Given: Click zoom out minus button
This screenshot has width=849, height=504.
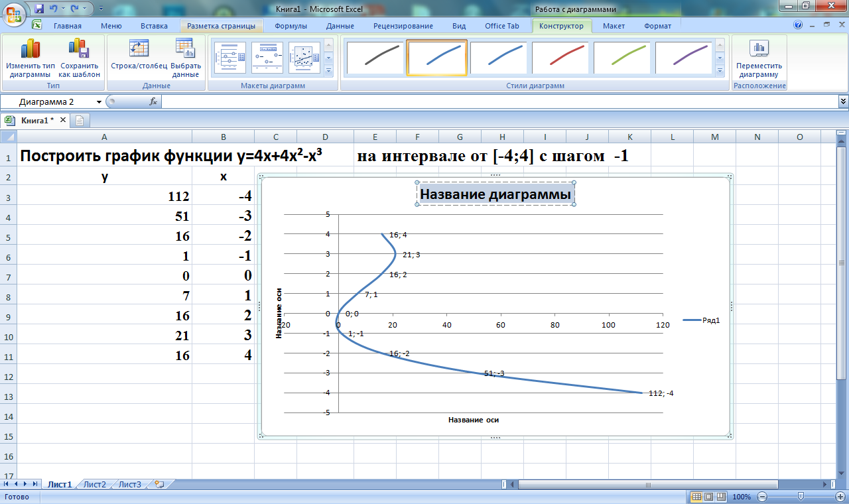Looking at the screenshot, I should point(762,497).
